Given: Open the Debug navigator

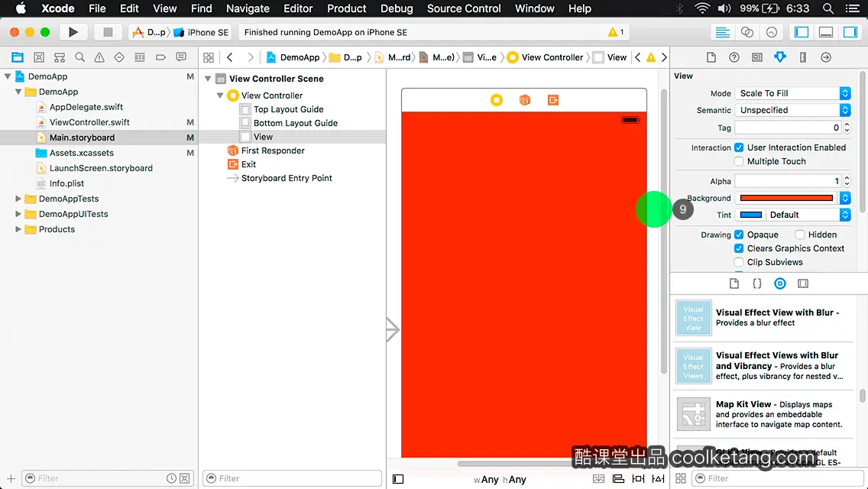Looking at the screenshot, I should pyautogui.click(x=140, y=57).
